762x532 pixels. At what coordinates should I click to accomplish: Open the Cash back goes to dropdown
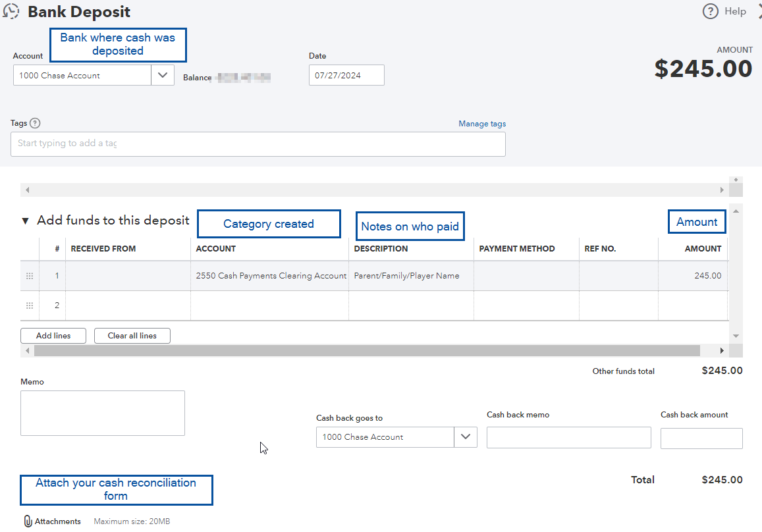(x=466, y=437)
